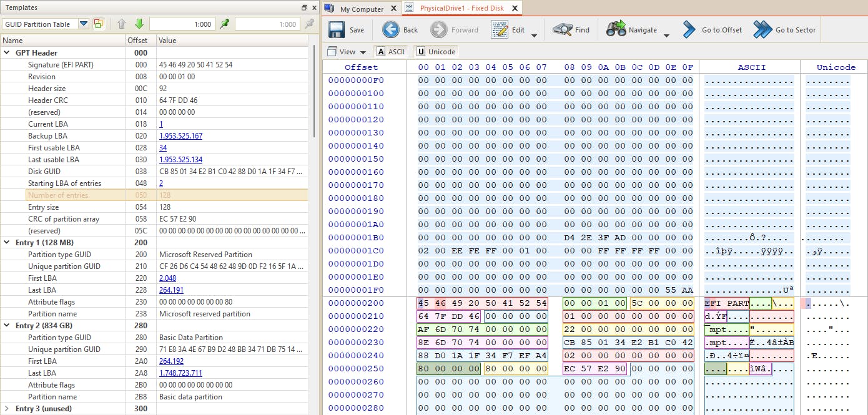Click the Go to Offset icon
868x415 pixels.
click(689, 30)
